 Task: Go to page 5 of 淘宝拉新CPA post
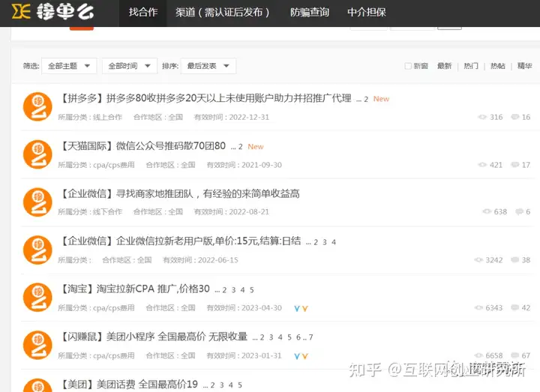[x=252, y=290]
